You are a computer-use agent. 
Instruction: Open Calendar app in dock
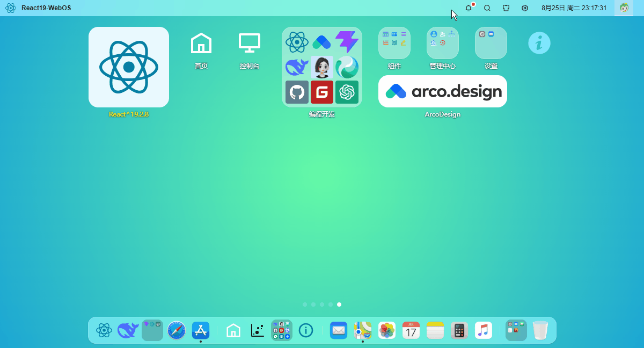[x=411, y=330]
